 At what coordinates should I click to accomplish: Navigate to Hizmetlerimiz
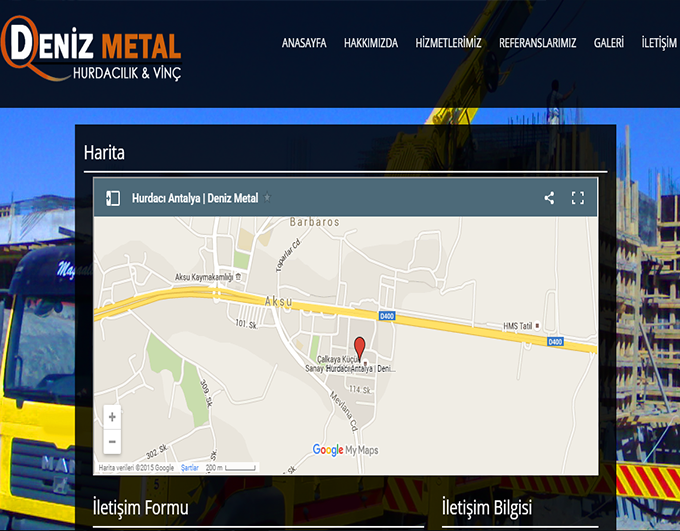click(x=448, y=43)
